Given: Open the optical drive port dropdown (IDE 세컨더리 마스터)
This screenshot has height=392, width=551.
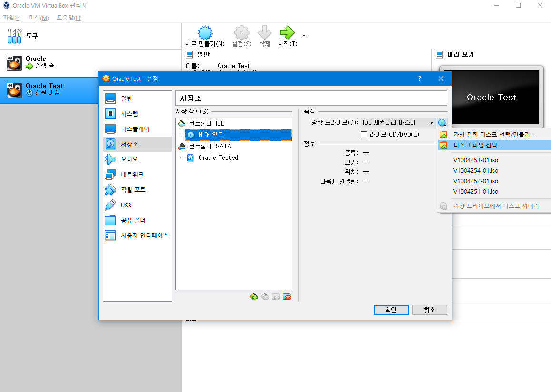Looking at the screenshot, I should point(399,122).
